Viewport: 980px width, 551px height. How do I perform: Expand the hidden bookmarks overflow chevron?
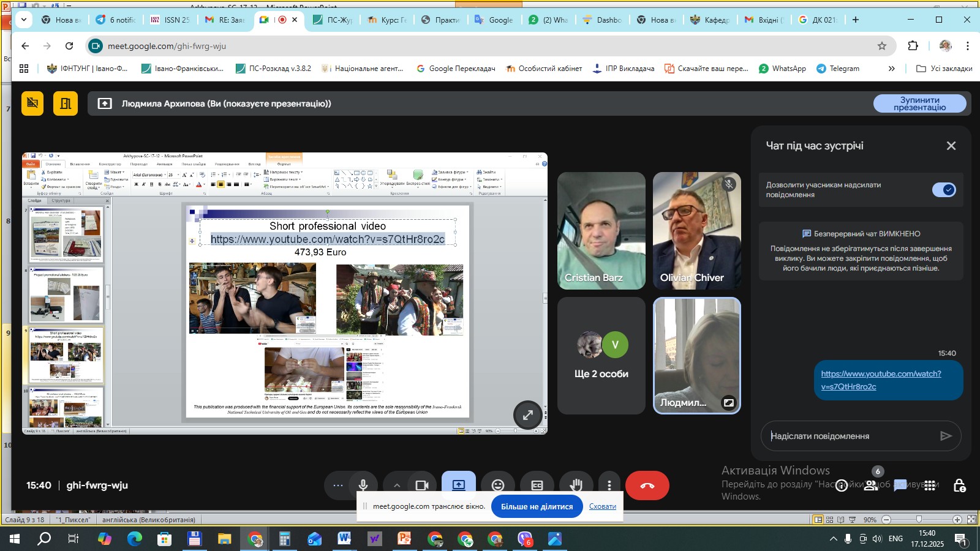pos(892,69)
